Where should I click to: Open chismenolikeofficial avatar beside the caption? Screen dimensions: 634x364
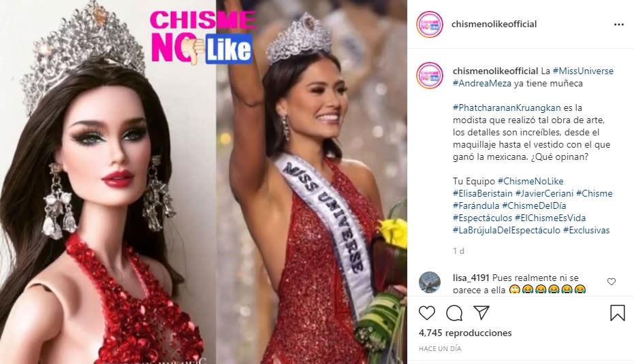tap(430, 75)
